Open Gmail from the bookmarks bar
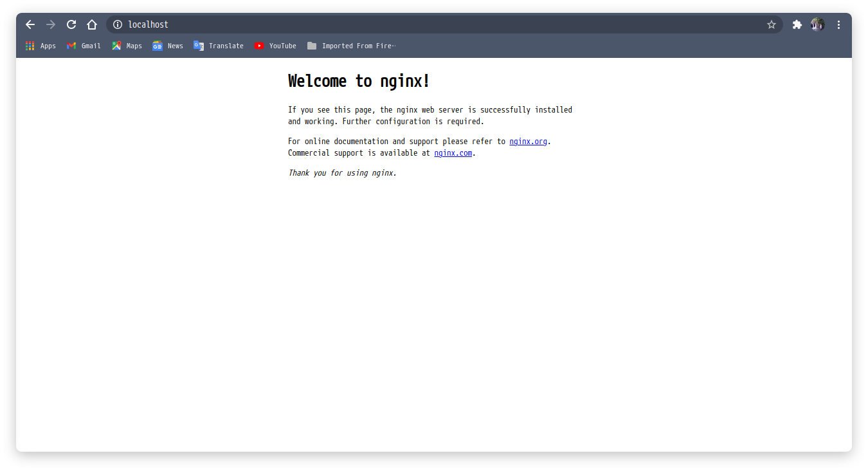Viewport: 868px width, 471px height. (84, 46)
